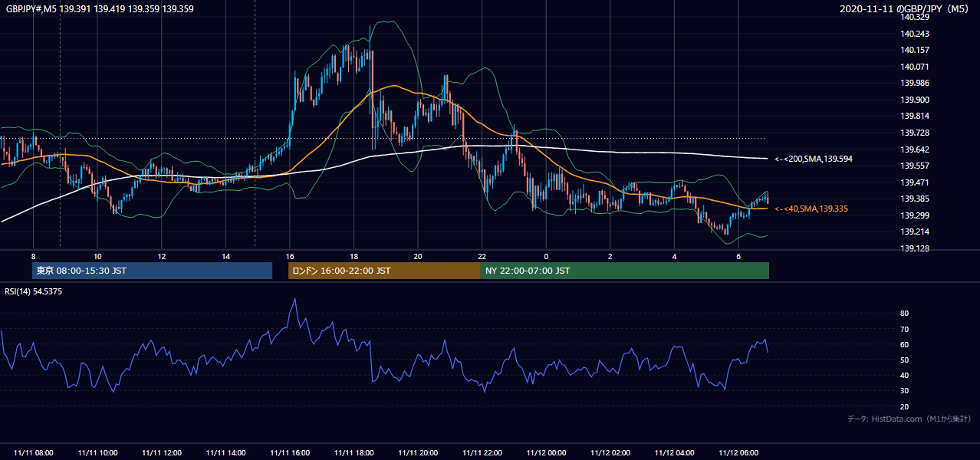
Task: Click the 139.471 price axis value
Action: pyautogui.click(x=915, y=182)
